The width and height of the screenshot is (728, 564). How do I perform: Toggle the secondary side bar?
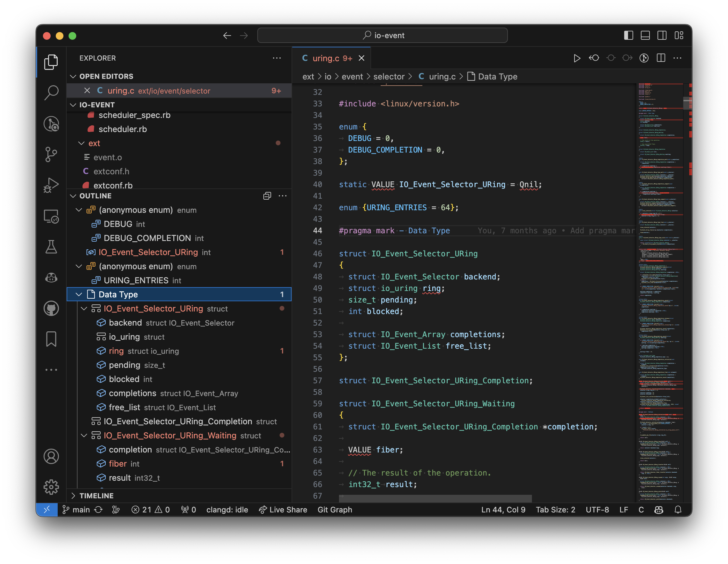662,35
